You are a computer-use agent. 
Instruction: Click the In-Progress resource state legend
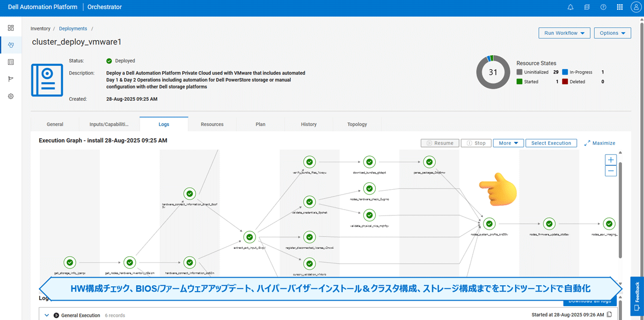pos(583,72)
